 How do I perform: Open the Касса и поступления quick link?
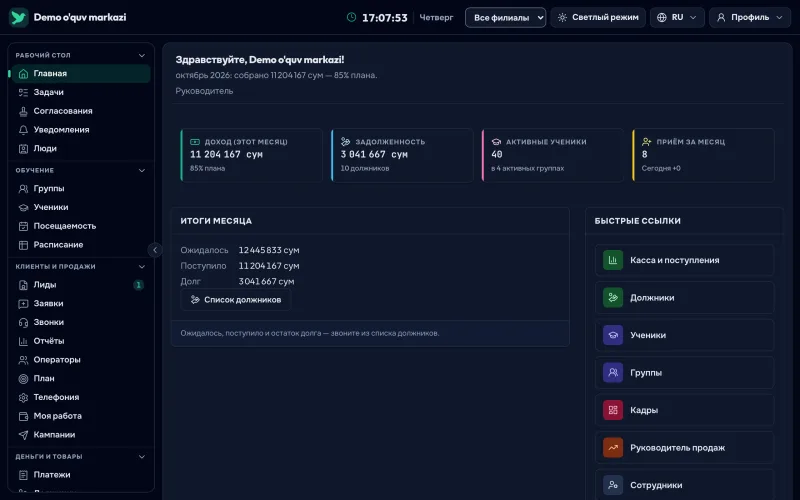684,260
